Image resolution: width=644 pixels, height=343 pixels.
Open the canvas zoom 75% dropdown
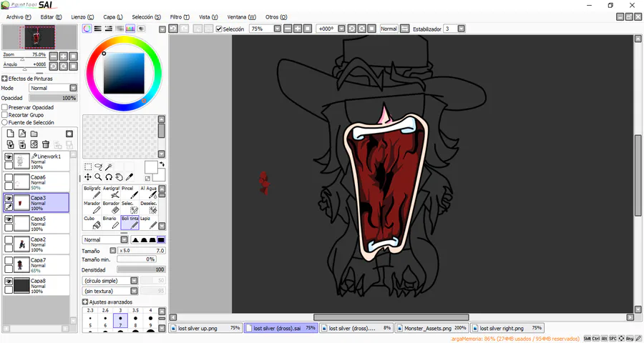(277, 29)
